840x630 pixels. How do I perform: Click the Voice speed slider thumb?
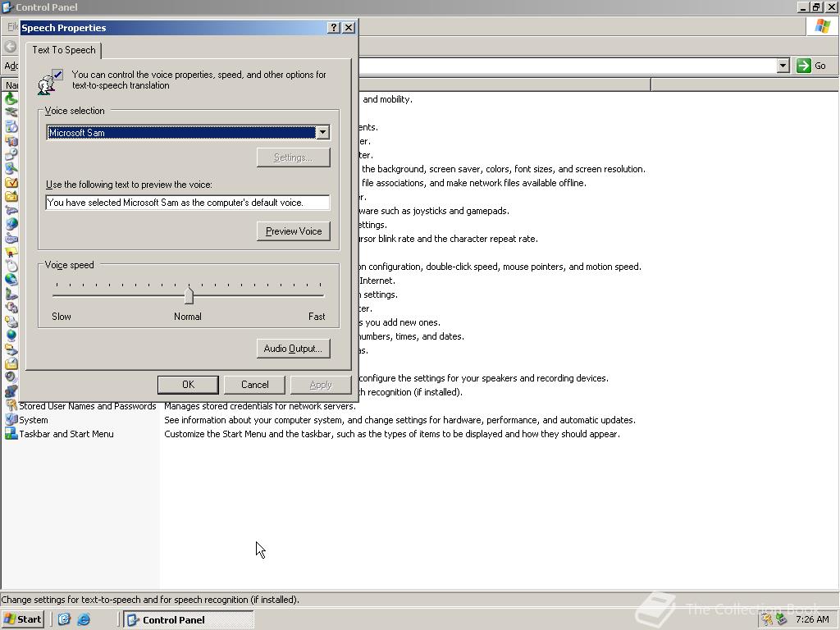pos(189,295)
